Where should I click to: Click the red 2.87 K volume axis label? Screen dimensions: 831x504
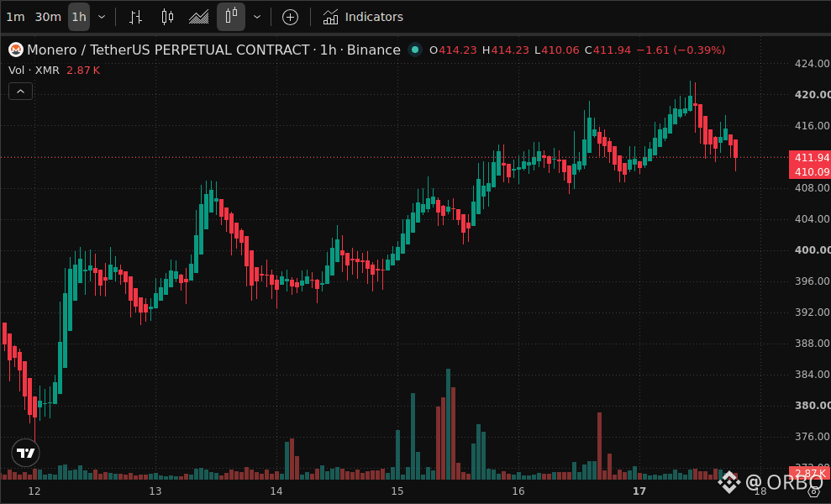[810, 473]
